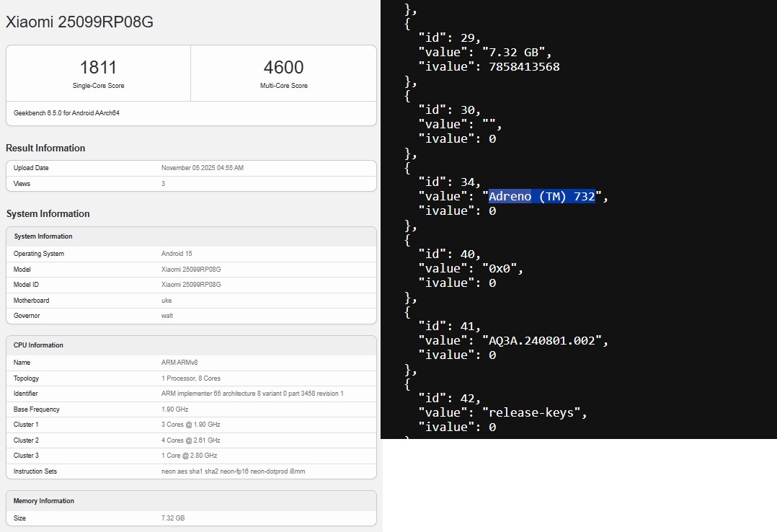The width and height of the screenshot is (777, 532).
Task: Click the CPU Name value ARM ARMv8
Action: [x=179, y=363]
